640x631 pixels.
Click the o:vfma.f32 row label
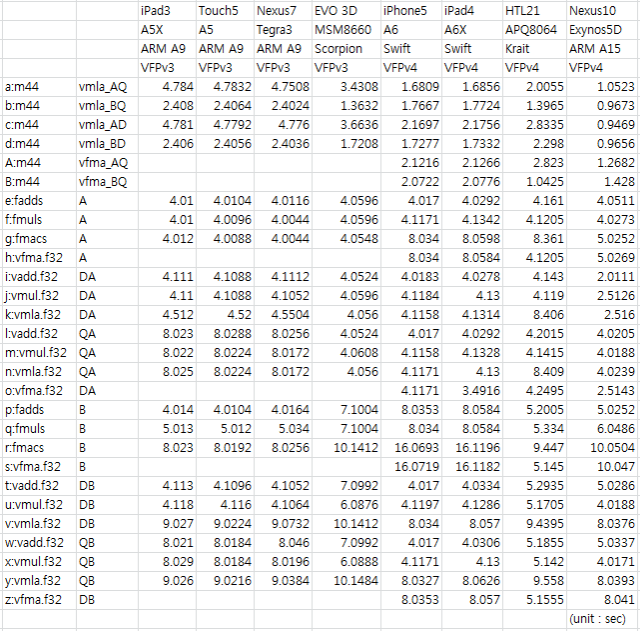[39, 391]
